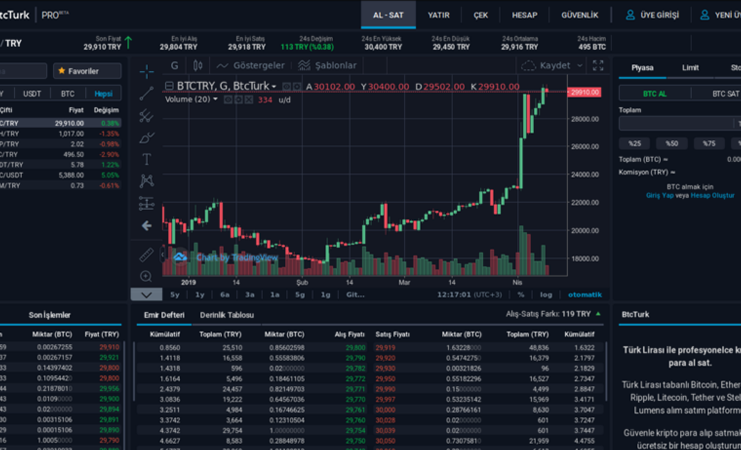Toggle percent scale on chart
Image resolution: width=741 pixels, height=450 pixels.
pos(521,294)
